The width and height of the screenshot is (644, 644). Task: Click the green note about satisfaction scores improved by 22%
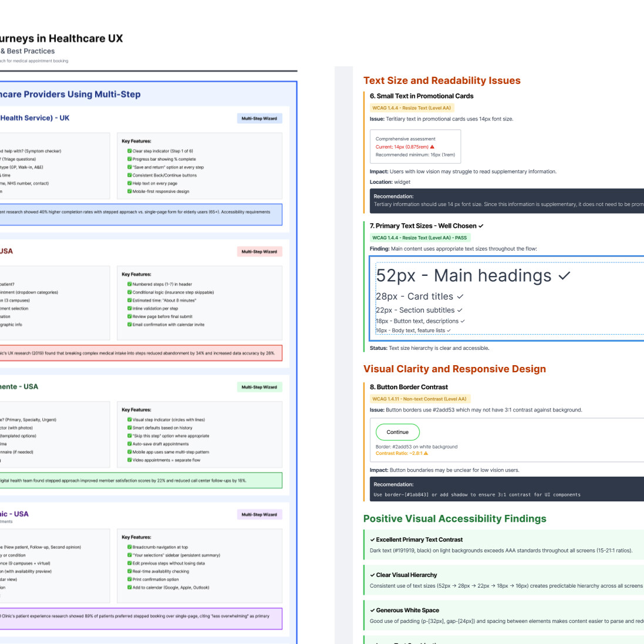(141, 481)
